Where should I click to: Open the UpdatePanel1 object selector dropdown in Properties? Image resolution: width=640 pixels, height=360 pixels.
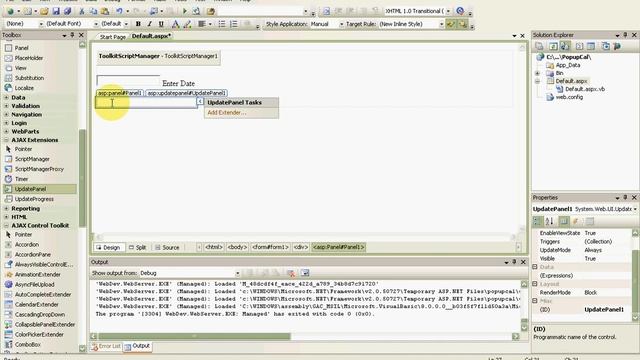click(x=635, y=209)
